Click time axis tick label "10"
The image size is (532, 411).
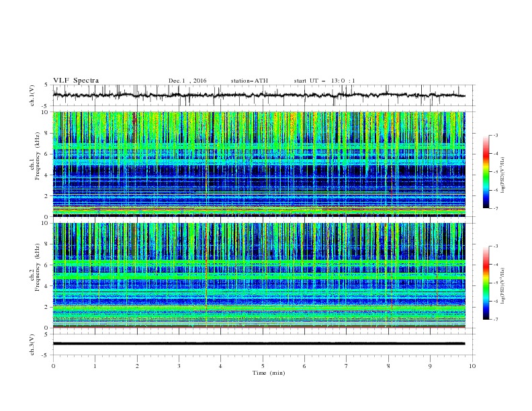(472, 366)
